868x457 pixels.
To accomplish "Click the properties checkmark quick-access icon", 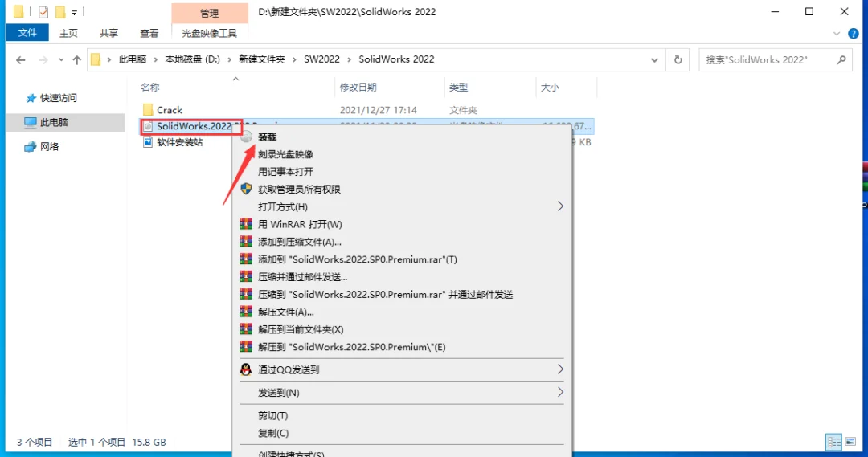I will pyautogui.click(x=43, y=11).
